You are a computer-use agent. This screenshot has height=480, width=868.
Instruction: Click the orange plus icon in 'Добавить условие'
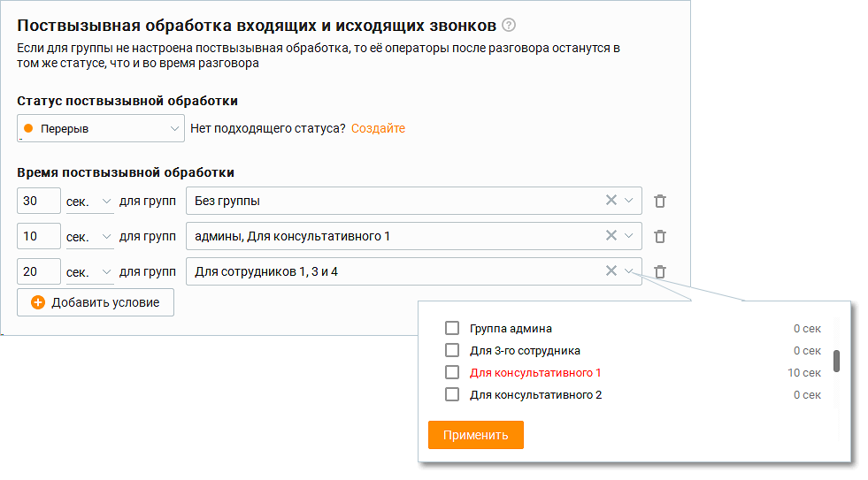point(38,302)
